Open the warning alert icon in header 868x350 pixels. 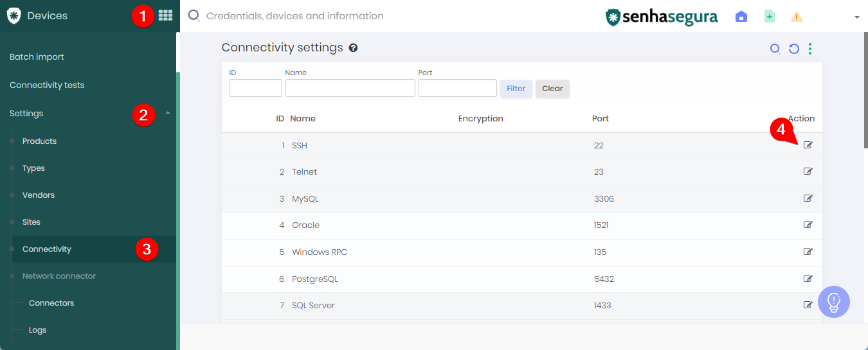[x=797, y=17]
